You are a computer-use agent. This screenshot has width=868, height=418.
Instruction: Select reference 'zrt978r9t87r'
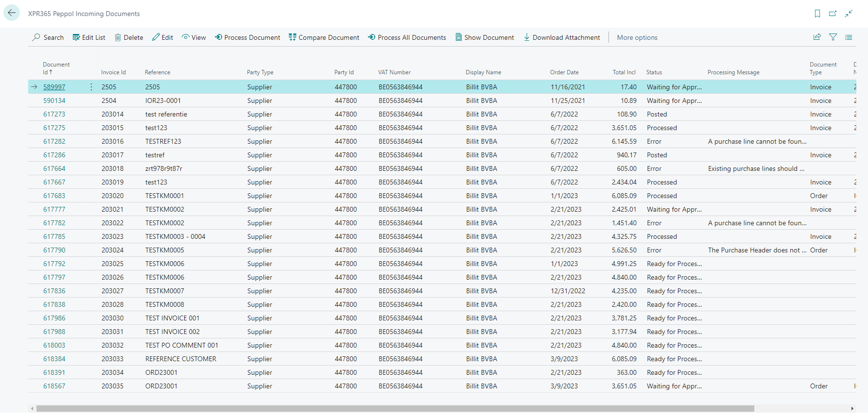(164, 168)
